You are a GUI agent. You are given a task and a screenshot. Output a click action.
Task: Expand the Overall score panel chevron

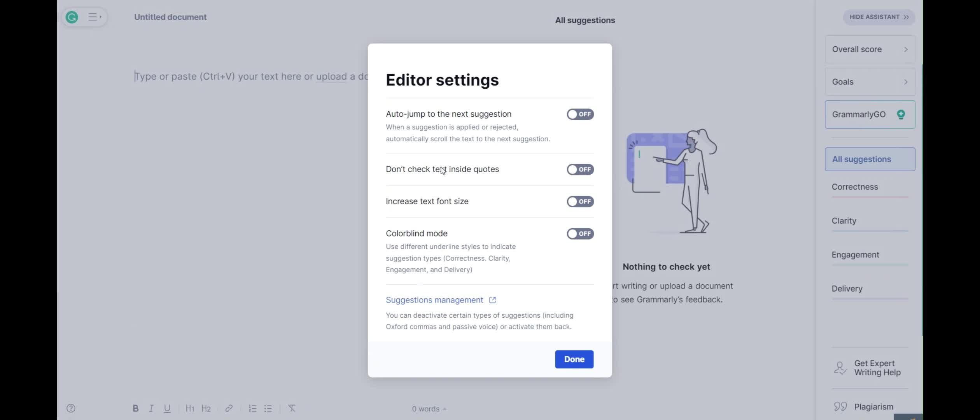906,49
